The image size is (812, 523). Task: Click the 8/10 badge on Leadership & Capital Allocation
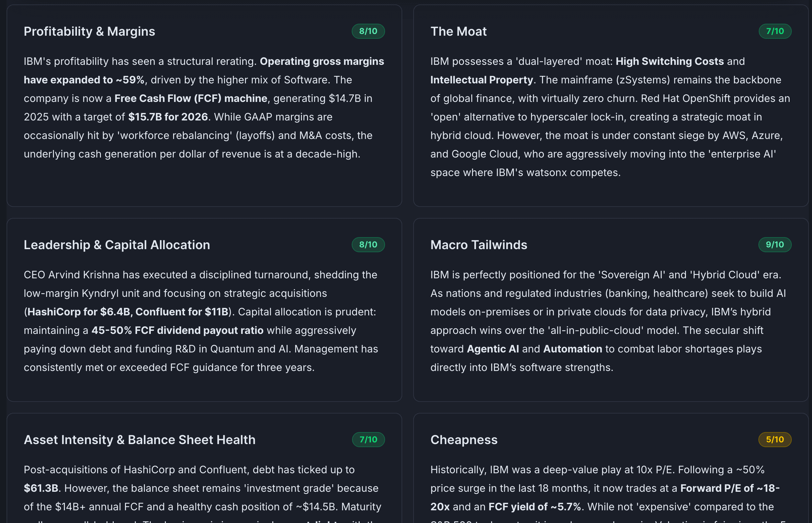click(368, 245)
